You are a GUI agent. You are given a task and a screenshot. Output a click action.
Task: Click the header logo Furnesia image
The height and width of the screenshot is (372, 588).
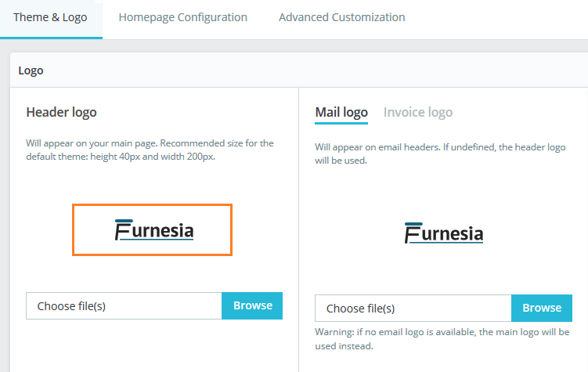click(153, 230)
